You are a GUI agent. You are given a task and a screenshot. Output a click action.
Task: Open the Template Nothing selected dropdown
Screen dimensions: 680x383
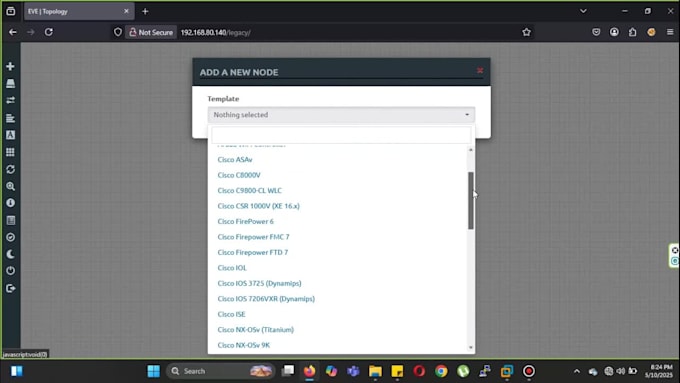pyautogui.click(x=341, y=115)
